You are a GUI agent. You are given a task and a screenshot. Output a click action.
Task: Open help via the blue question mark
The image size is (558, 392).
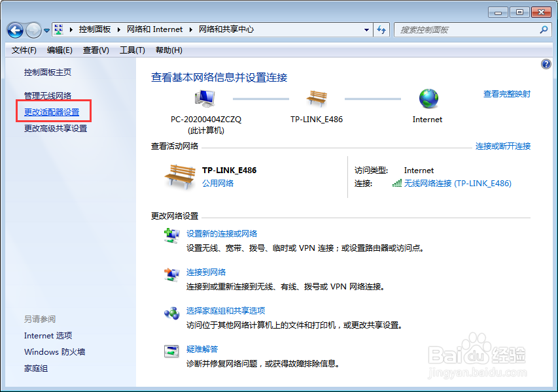(546, 64)
